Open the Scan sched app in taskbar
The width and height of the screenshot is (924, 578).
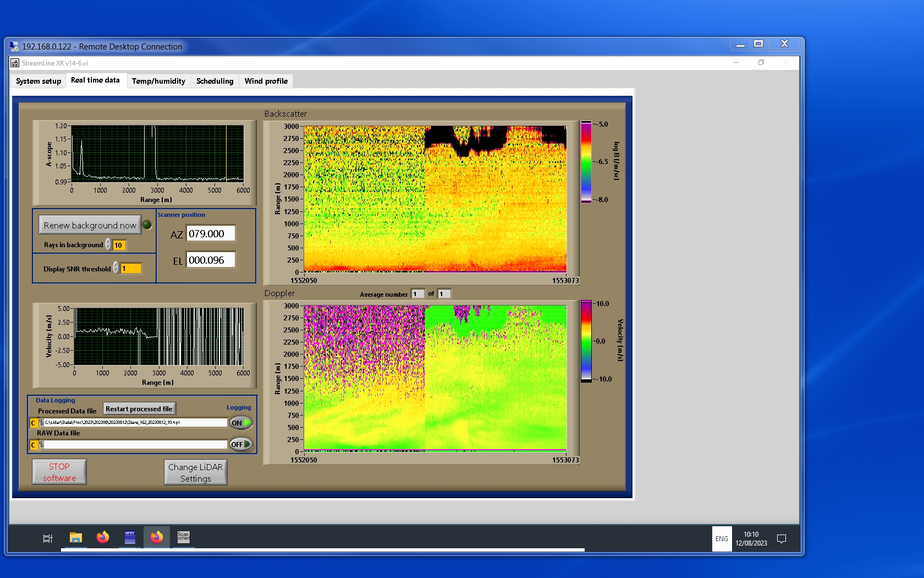tap(183, 537)
